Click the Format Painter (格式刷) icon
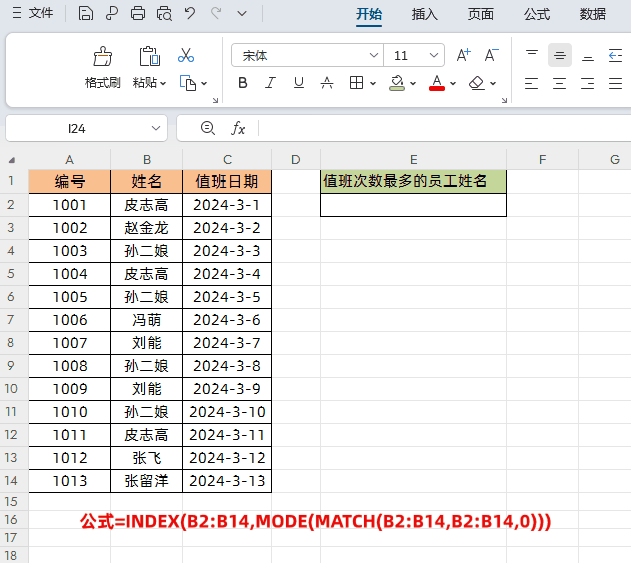 pos(103,56)
